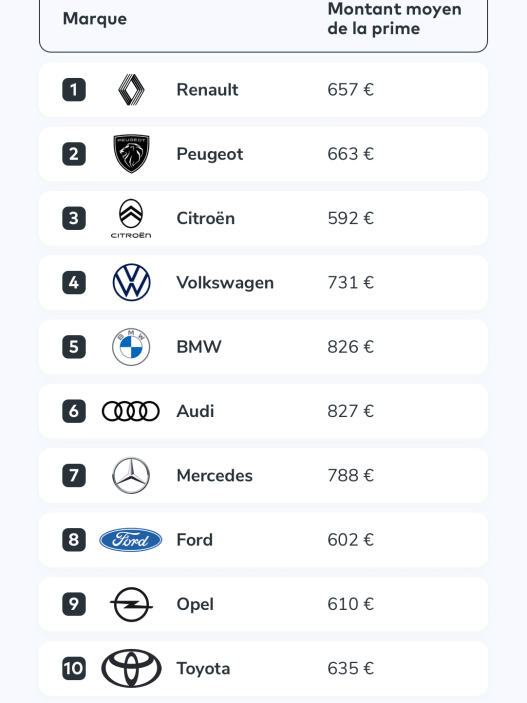Select the 826 € BMW premium amount
This screenshot has width=527, height=703.
tap(350, 347)
